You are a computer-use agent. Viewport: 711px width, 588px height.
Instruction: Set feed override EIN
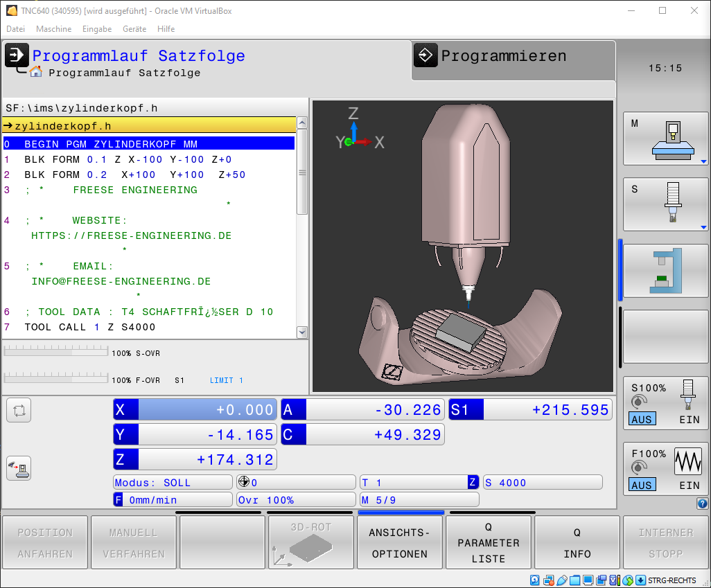point(690,485)
